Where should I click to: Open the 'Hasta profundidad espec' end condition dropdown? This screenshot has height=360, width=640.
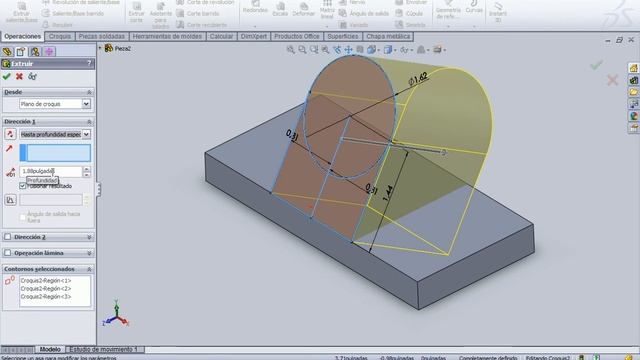click(x=86, y=134)
